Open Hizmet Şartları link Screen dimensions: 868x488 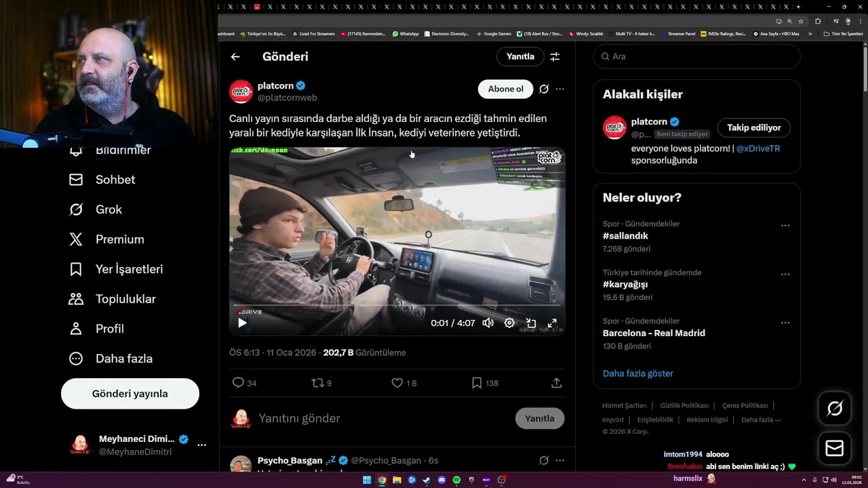[x=625, y=405]
